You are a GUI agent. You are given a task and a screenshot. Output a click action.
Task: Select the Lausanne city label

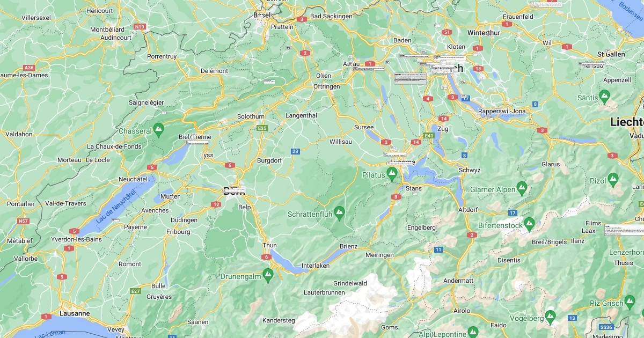75,313
